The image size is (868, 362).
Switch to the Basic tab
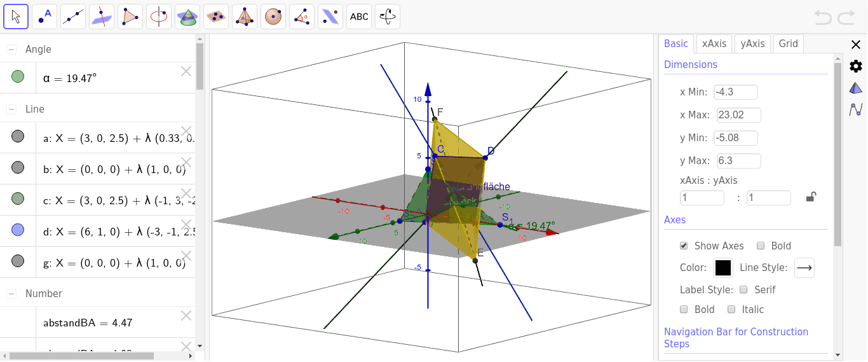pyautogui.click(x=676, y=44)
